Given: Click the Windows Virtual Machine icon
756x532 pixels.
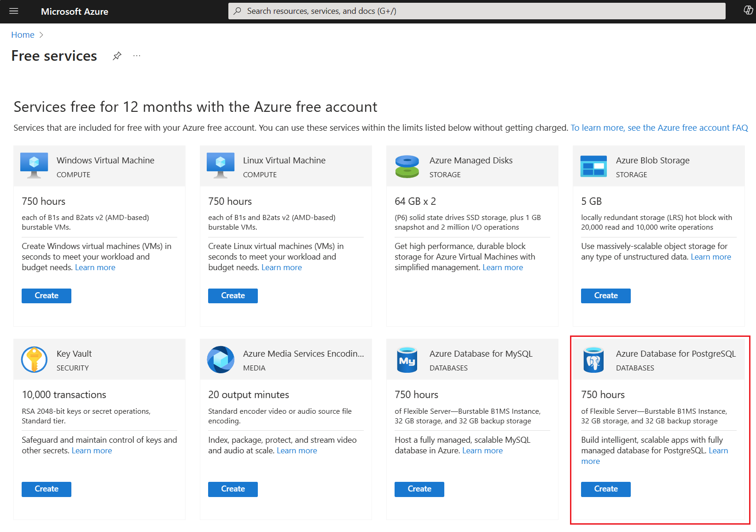Looking at the screenshot, I should point(34,165).
